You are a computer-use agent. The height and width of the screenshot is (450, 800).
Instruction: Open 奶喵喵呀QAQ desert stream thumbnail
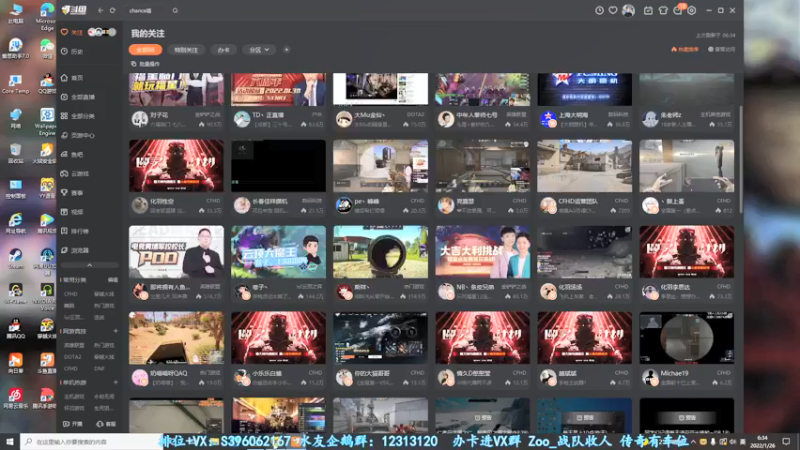[176, 338]
